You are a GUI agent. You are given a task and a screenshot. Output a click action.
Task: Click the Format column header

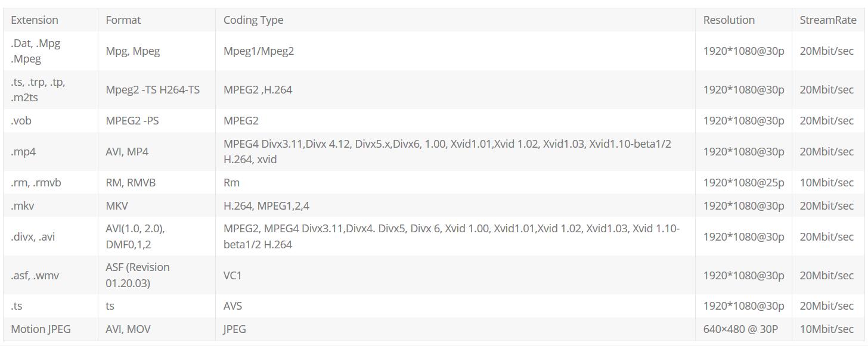(x=123, y=20)
